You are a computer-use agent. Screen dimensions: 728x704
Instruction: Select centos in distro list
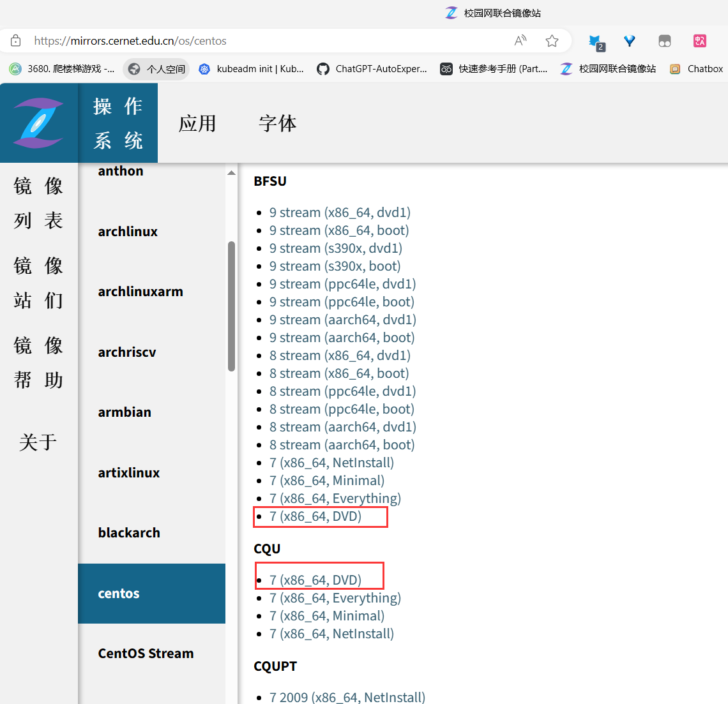151,594
